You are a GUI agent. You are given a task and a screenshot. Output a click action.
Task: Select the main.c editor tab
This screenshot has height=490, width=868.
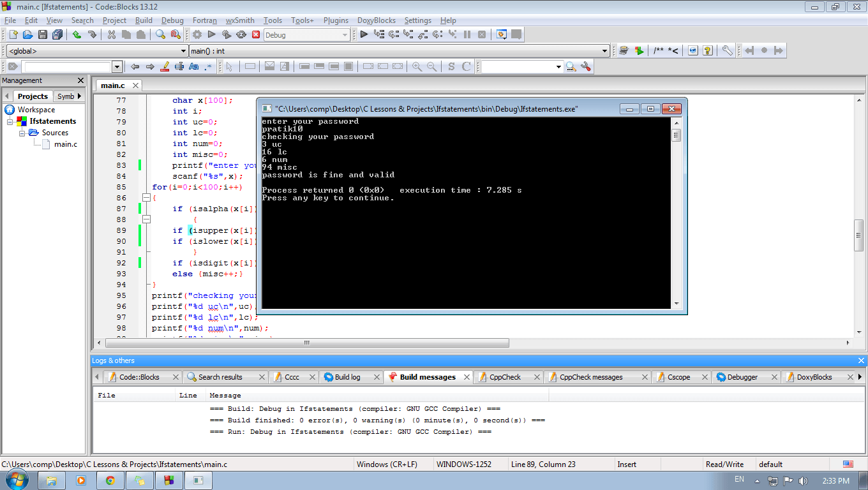(113, 85)
